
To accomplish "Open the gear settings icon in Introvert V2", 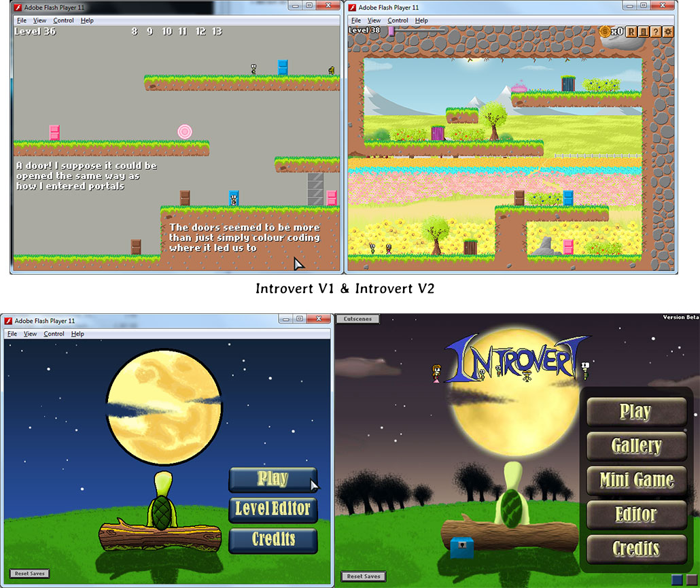I will point(668,31).
